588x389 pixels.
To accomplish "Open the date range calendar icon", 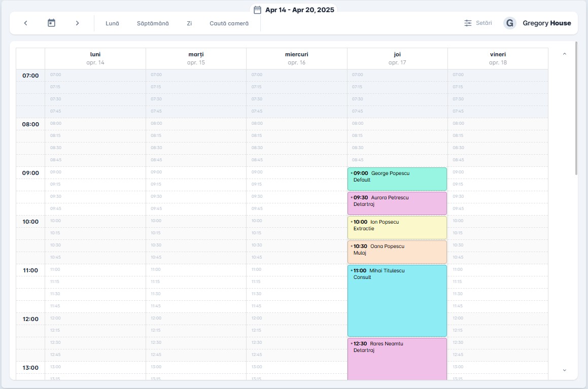I will tap(257, 10).
